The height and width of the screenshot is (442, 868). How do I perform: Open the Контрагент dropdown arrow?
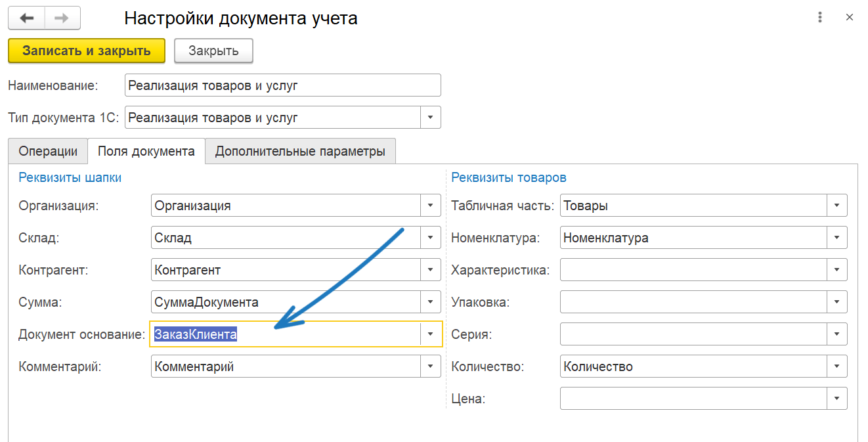(430, 270)
